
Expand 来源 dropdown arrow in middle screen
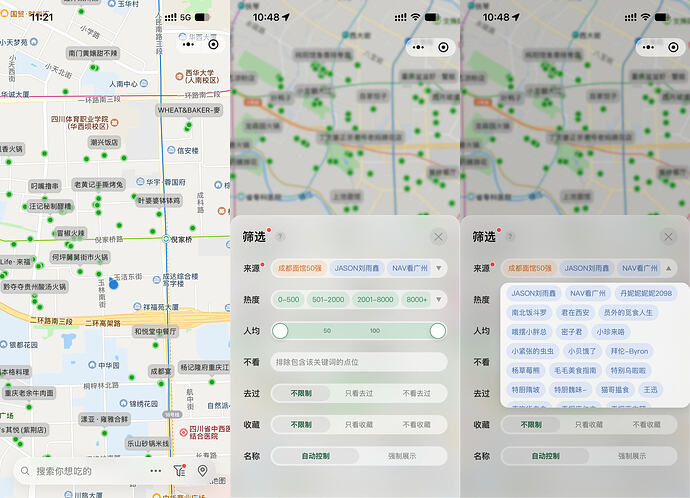point(439,268)
